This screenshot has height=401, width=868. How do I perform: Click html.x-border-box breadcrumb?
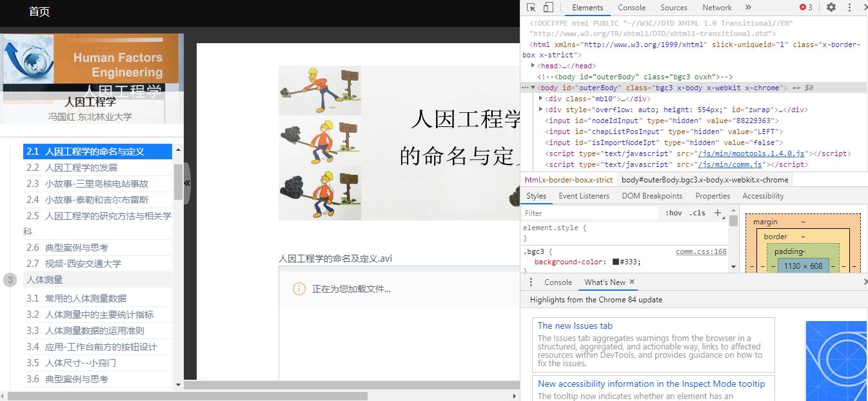point(569,180)
